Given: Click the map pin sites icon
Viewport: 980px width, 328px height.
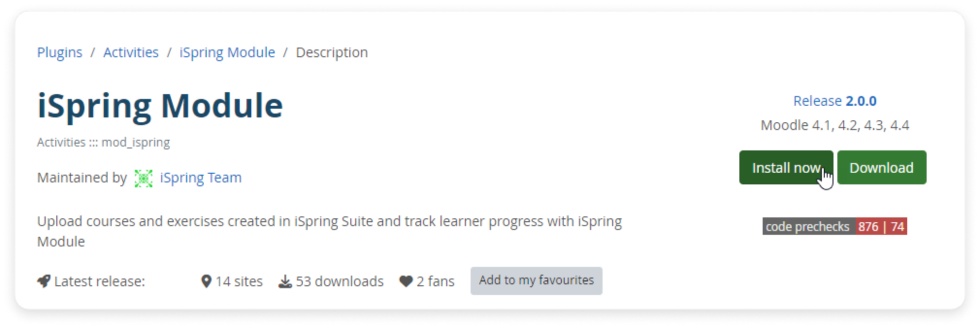Looking at the screenshot, I should [x=206, y=281].
